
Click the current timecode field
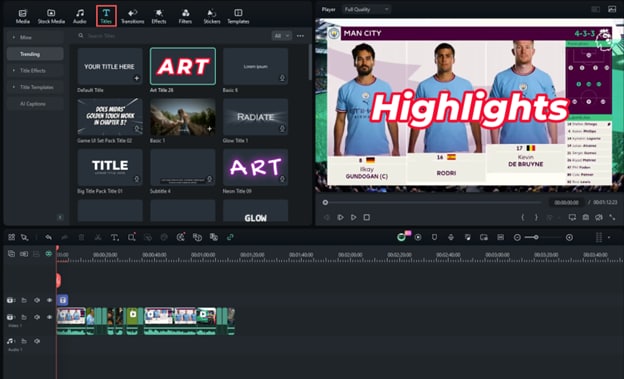(x=566, y=203)
